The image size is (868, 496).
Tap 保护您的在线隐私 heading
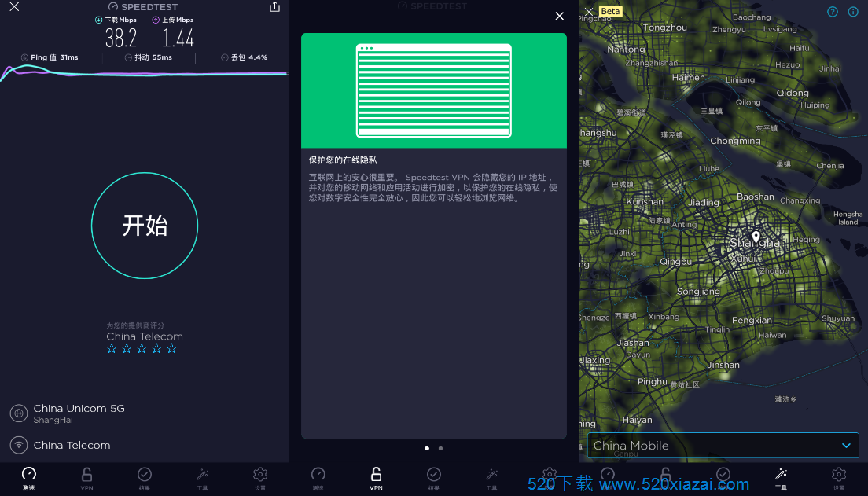[343, 160]
